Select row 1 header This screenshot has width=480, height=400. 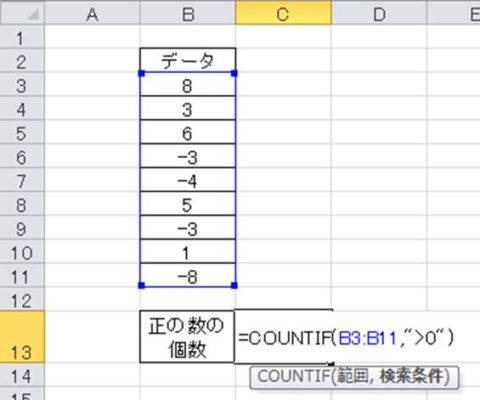coord(22,37)
